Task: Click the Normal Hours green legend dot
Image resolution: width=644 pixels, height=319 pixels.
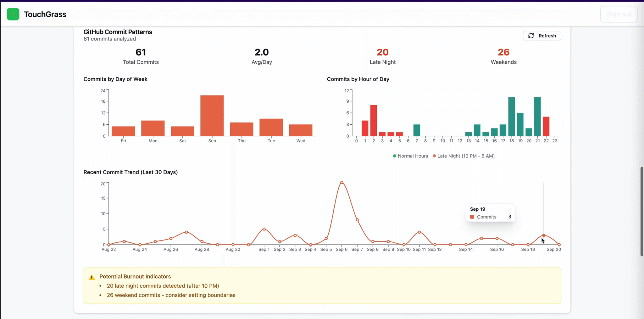Action: tap(395, 156)
